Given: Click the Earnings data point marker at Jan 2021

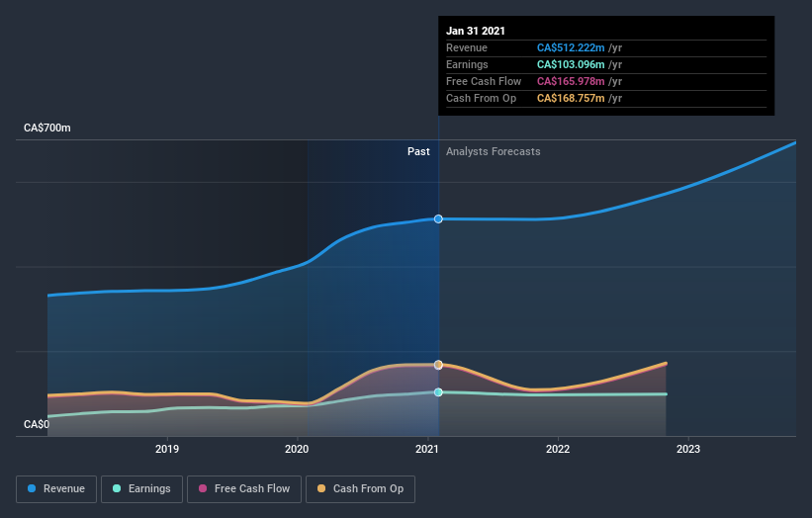Looking at the screenshot, I should pos(438,392).
